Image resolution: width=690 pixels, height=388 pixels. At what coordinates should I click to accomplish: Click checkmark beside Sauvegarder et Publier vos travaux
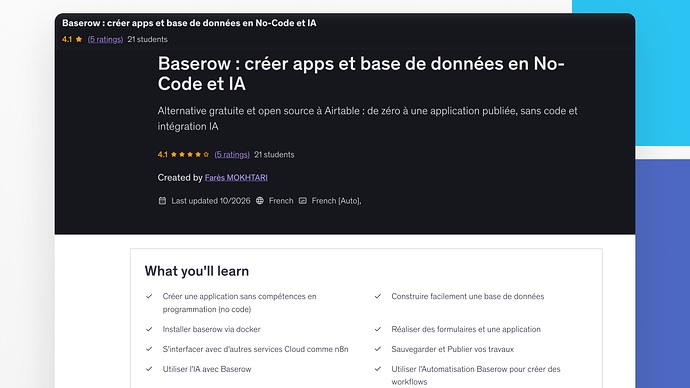(378, 349)
